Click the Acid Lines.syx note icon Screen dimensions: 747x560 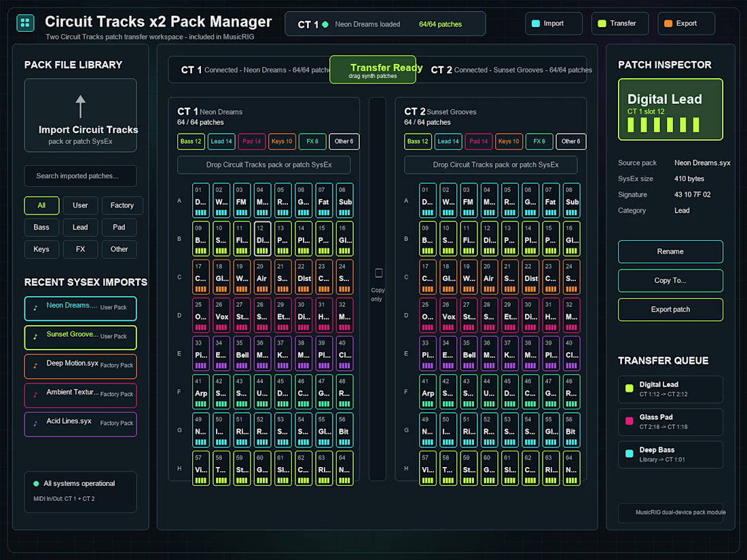click(36, 424)
